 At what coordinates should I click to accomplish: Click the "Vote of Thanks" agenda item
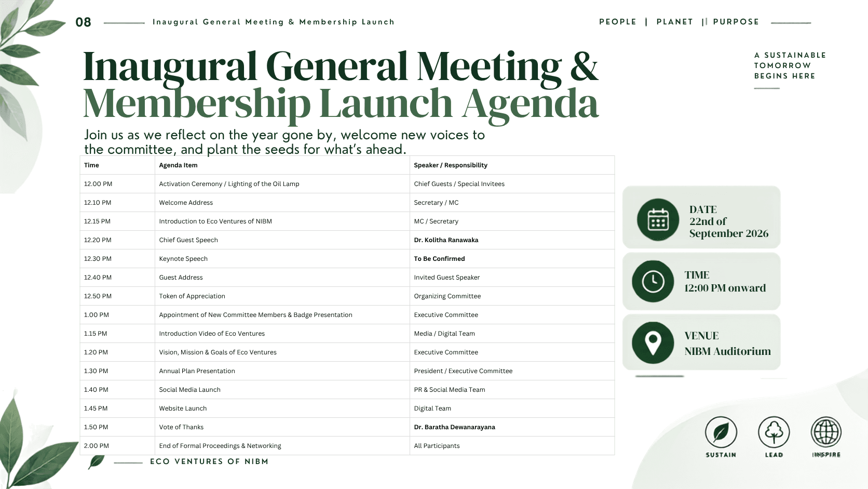point(181,427)
